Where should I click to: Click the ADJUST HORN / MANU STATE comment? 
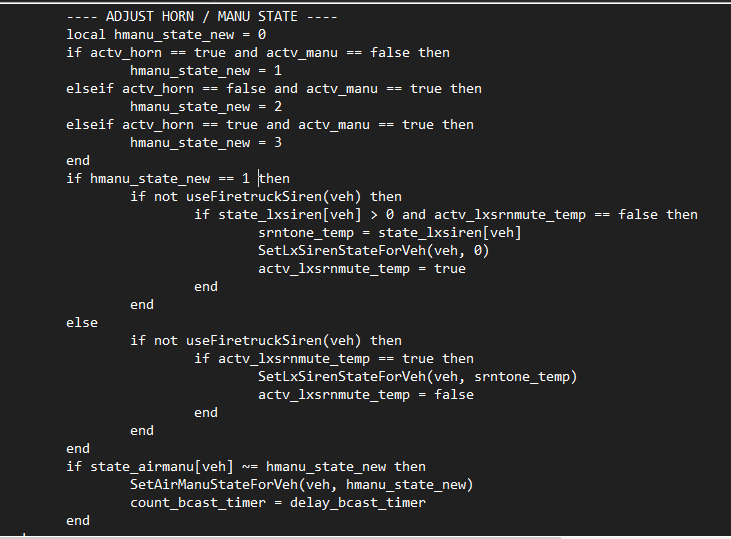pyautogui.click(x=201, y=16)
